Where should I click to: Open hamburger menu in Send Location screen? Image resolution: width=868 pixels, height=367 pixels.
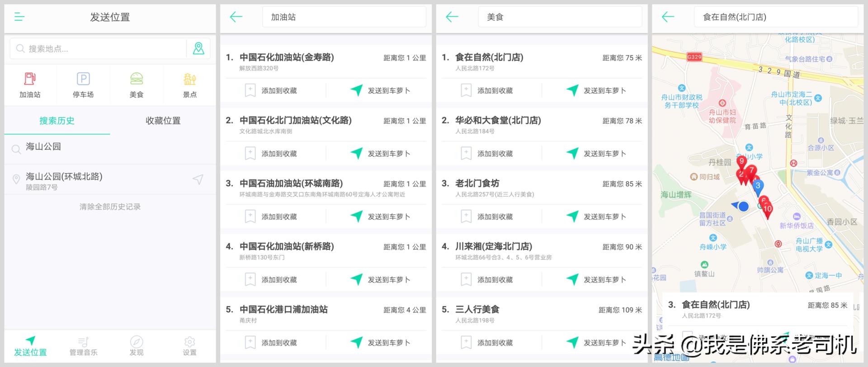click(x=19, y=17)
